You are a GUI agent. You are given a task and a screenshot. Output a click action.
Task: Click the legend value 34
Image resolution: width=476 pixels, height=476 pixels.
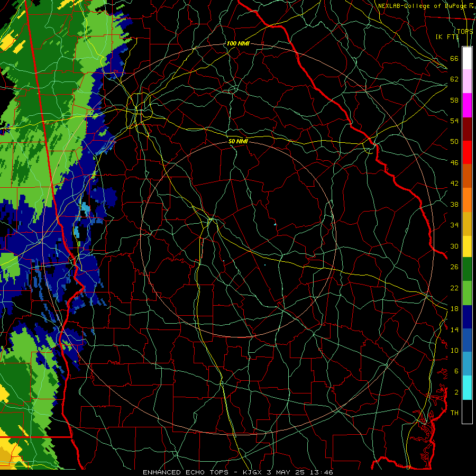454,225
